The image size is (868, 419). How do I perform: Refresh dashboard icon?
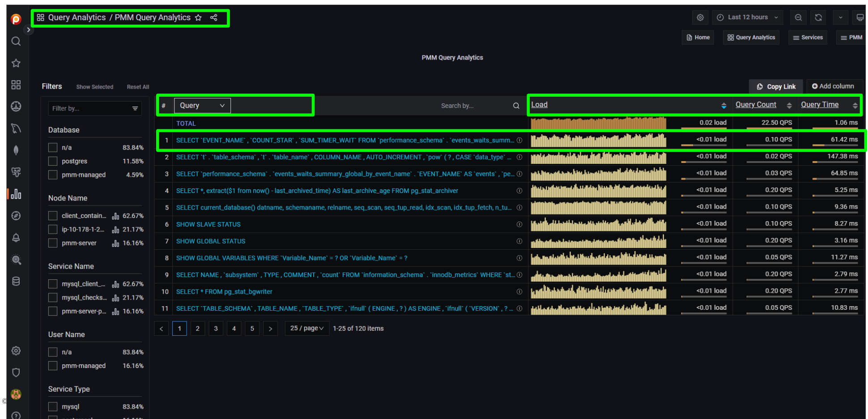(818, 17)
